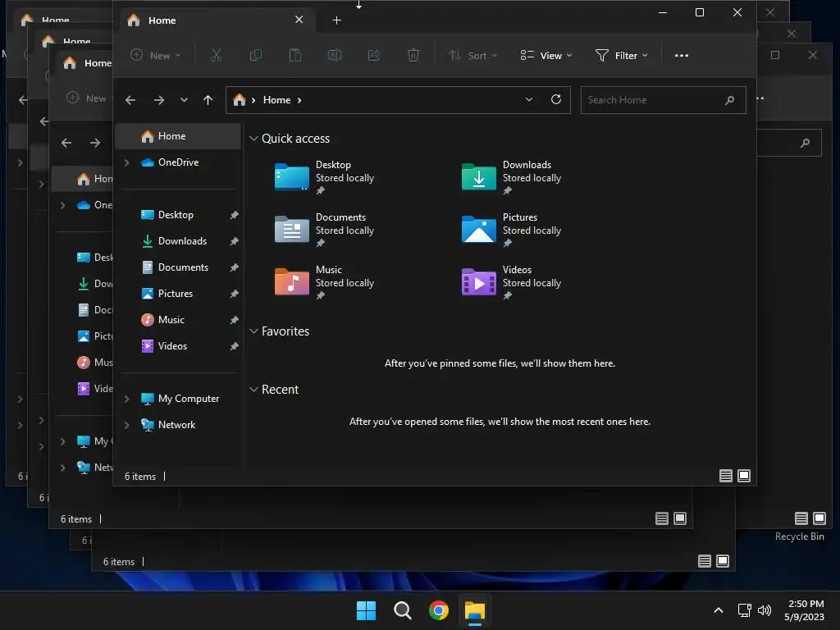Click the Windows Start button
The image size is (840, 630).
[366, 610]
